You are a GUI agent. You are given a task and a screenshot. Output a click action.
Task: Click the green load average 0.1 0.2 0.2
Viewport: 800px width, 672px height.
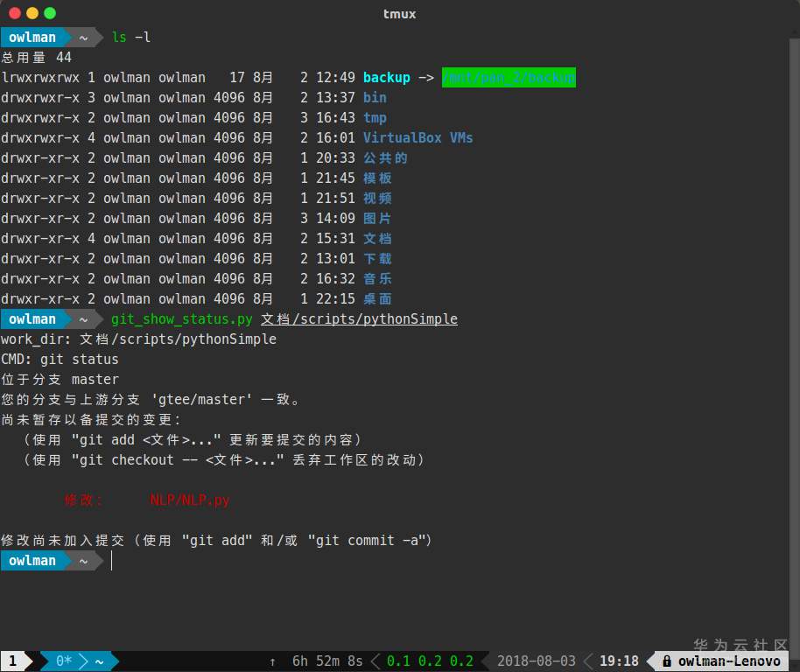(x=430, y=661)
